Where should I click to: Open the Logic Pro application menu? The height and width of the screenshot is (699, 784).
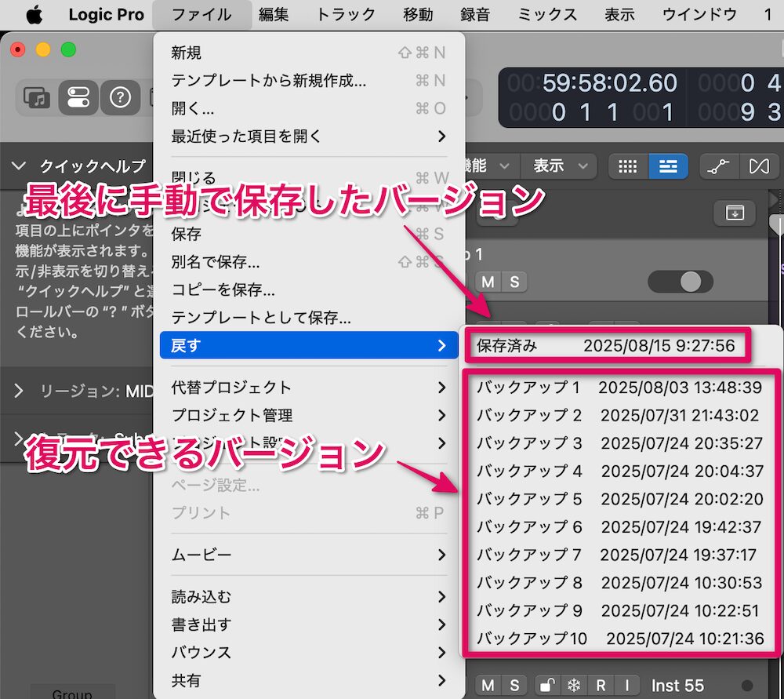click(x=106, y=14)
